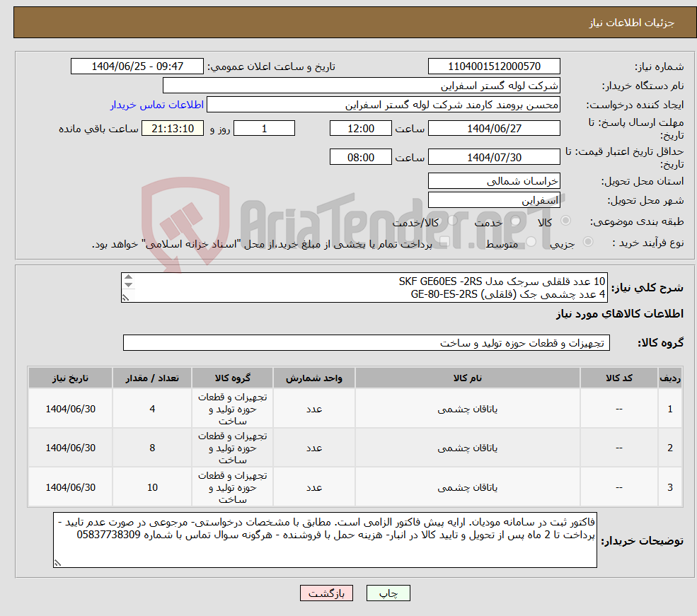
Task: Click the resize grip icon of شرح کلی نیاز area
Action: click(x=126, y=298)
